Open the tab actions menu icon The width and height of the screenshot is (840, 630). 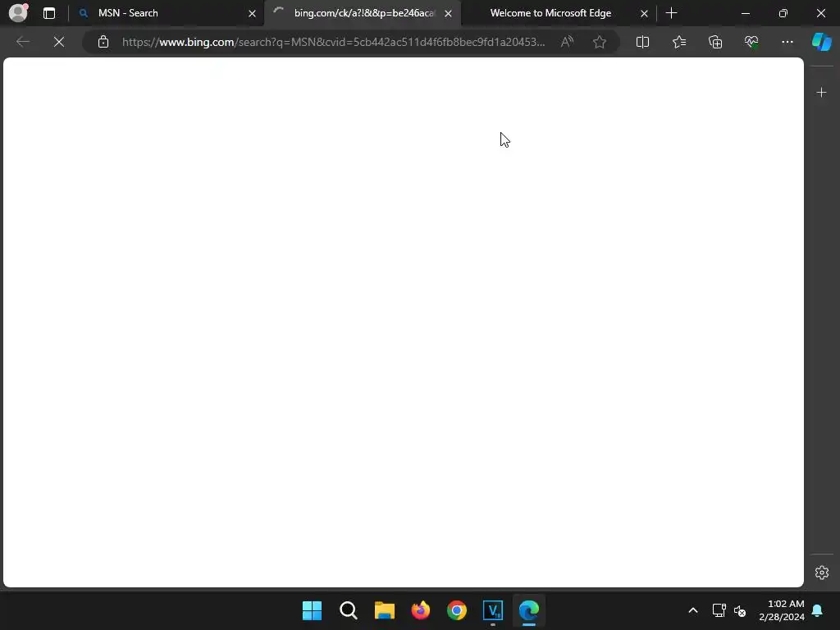tap(48, 13)
